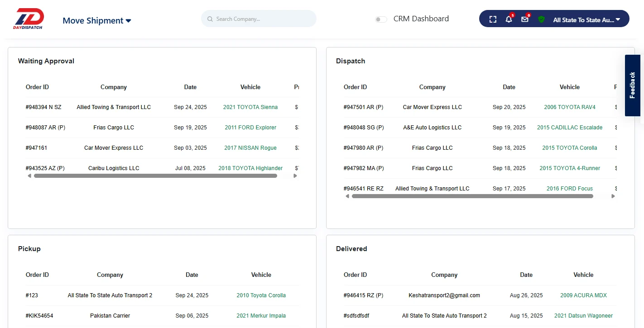Open 2016 FORD Focus vehicle link
Viewport: 644px width, 328px height.
tap(570, 189)
